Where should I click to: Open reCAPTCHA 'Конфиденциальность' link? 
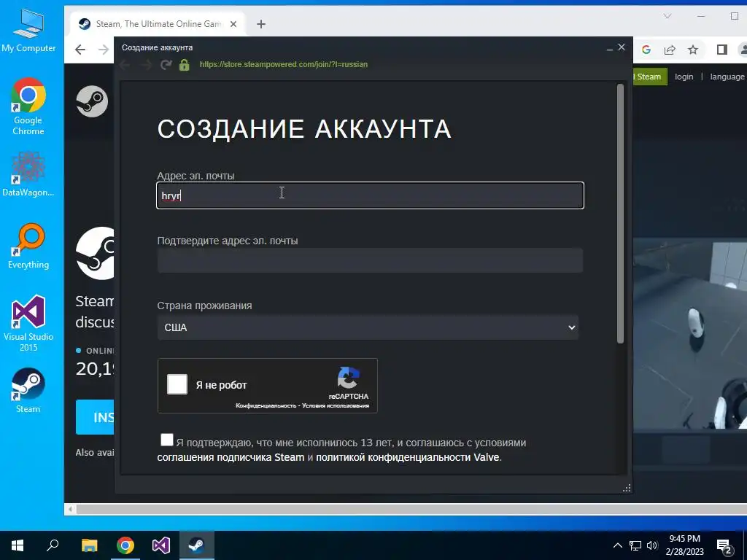tap(266, 405)
